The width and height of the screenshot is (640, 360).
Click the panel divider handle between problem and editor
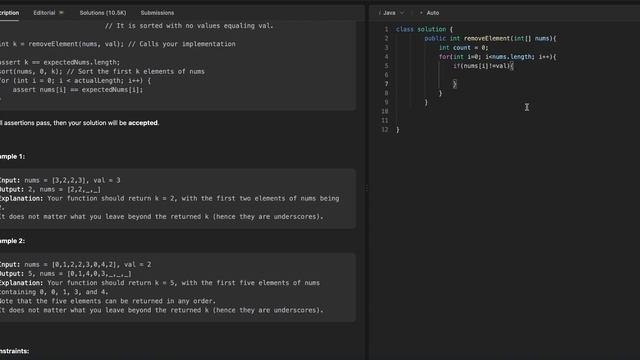(366, 188)
